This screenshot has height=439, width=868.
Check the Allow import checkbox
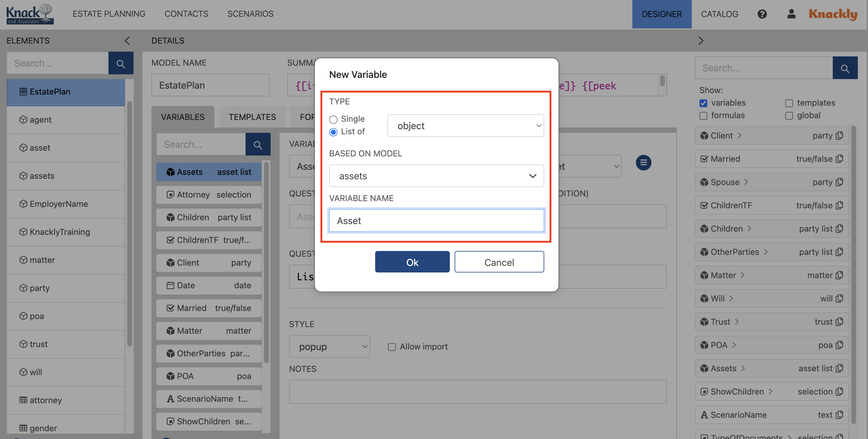point(392,347)
